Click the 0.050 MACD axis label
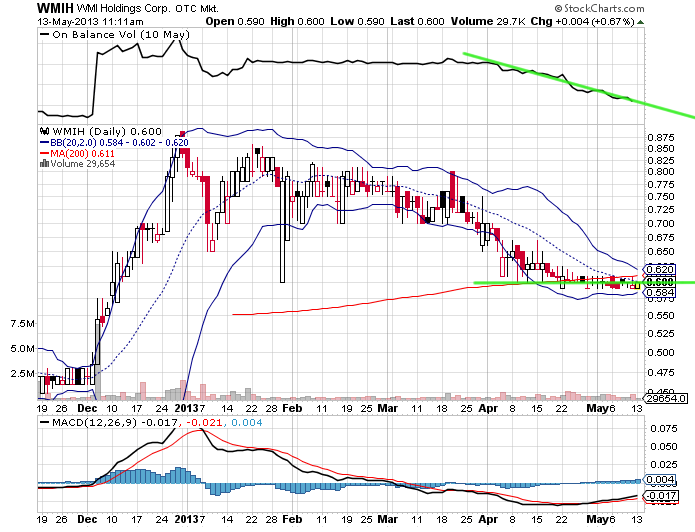Screen dimensions: 695x532 click(x=664, y=447)
